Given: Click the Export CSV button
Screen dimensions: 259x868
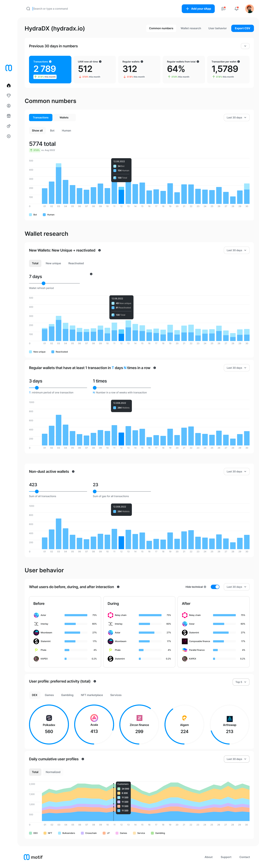Looking at the screenshot, I should pyautogui.click(x=242, y=28).
